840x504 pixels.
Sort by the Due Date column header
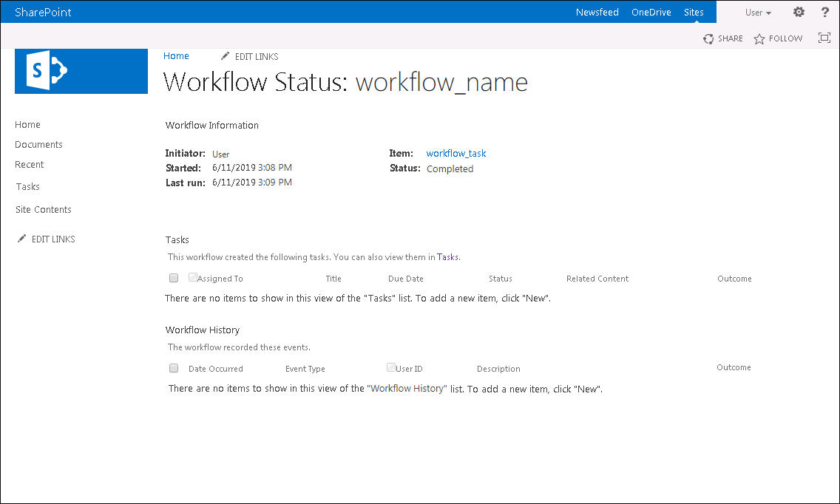click(x=406, y=279)
